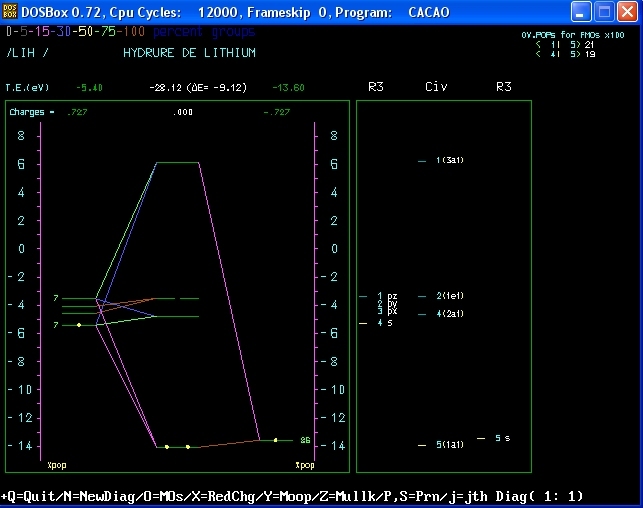Image resolution: width=643 pixels, height=508 pixels.
Task: Click the -.727 negative charge value
Action: [x=276, y=112]
